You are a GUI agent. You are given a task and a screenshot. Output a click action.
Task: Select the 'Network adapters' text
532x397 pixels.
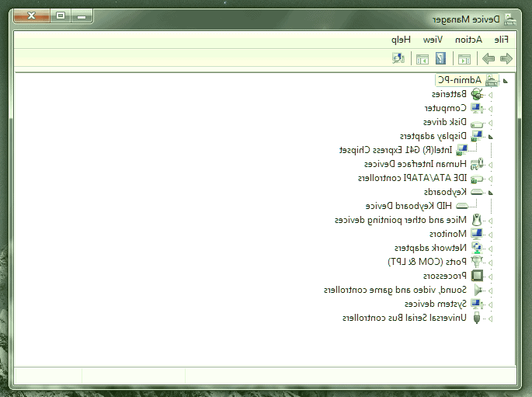(430, 248)
